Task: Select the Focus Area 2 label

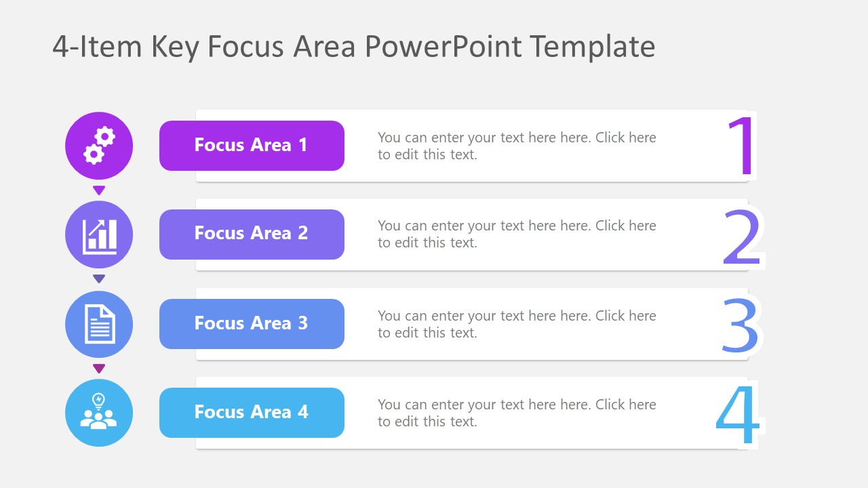Action: point(252,235)
